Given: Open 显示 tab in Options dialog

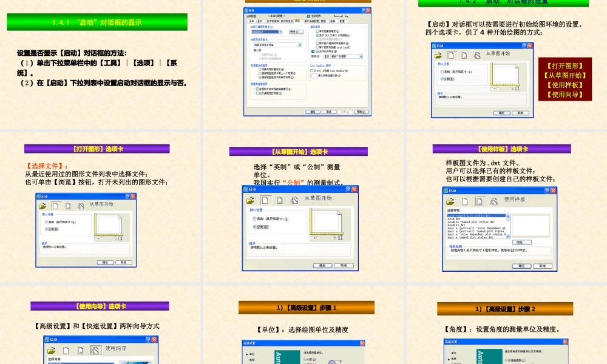Looking at the screenshot, I should pos(260,21).
